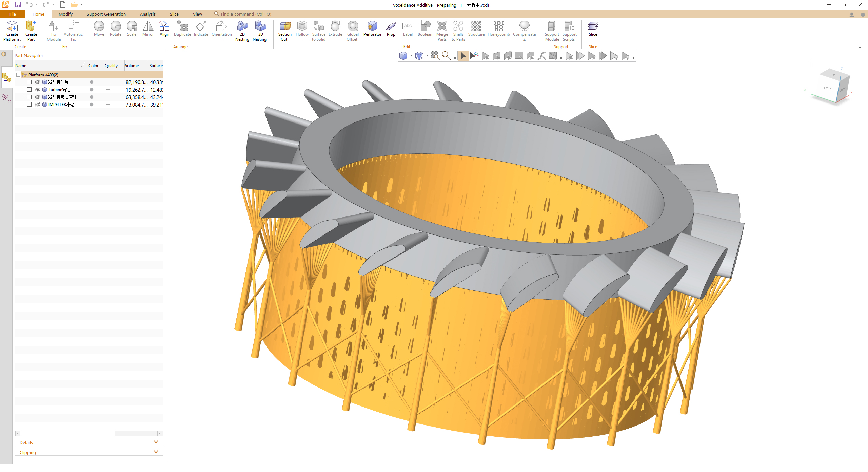Select the Section Cut tool
The image size is (868, 472).
[x=284, y=26]
